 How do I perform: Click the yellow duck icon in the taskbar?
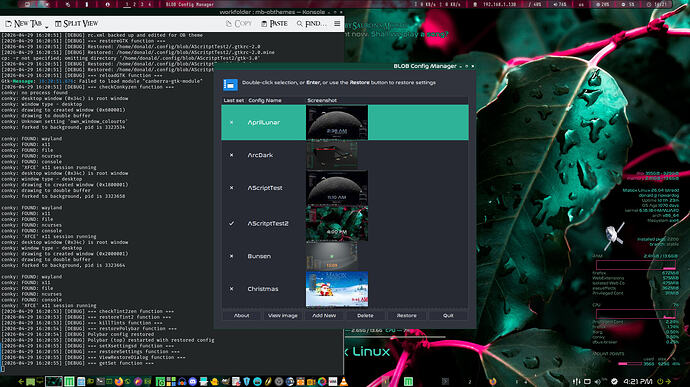(214, 381)
